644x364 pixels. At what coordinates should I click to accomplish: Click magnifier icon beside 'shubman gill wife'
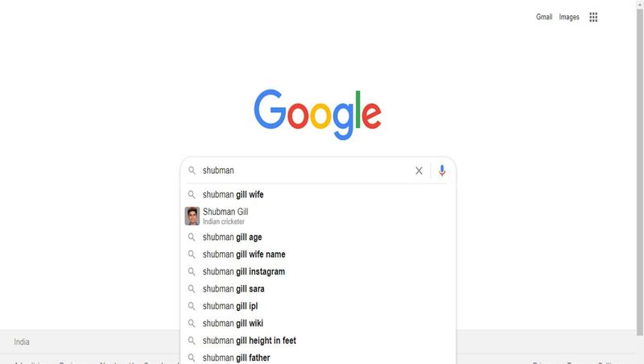(x=192, y=194)
